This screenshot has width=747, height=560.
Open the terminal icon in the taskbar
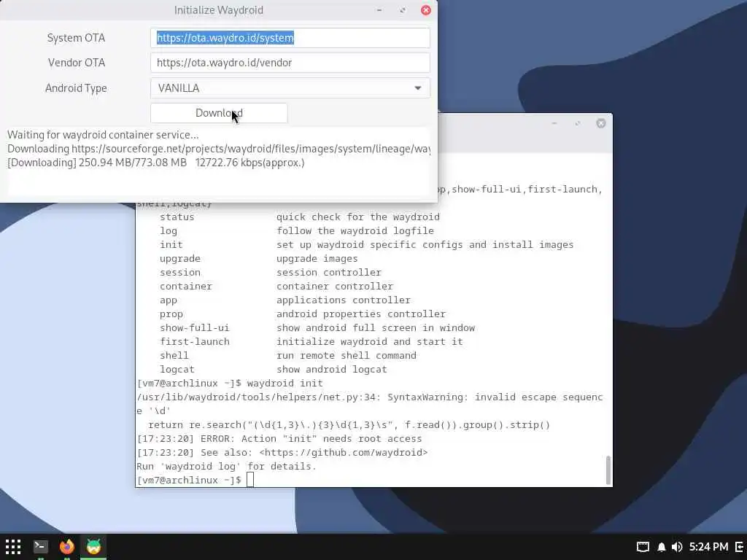41,547
